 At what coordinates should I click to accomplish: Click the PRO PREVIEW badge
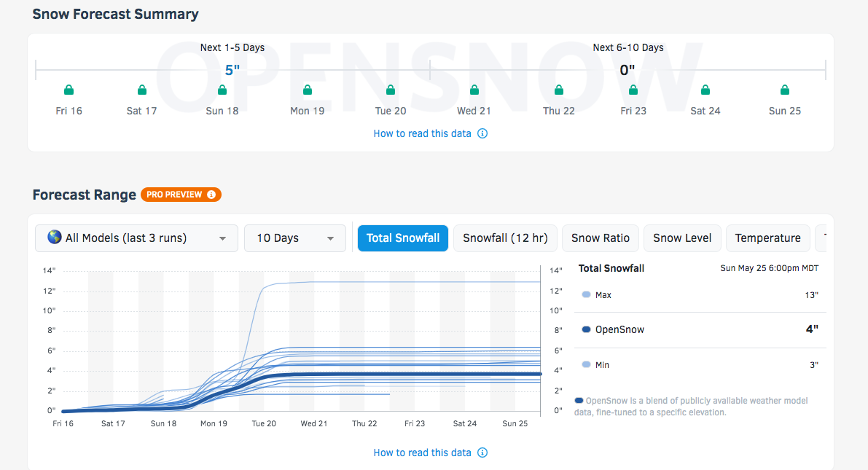(181, 195)
